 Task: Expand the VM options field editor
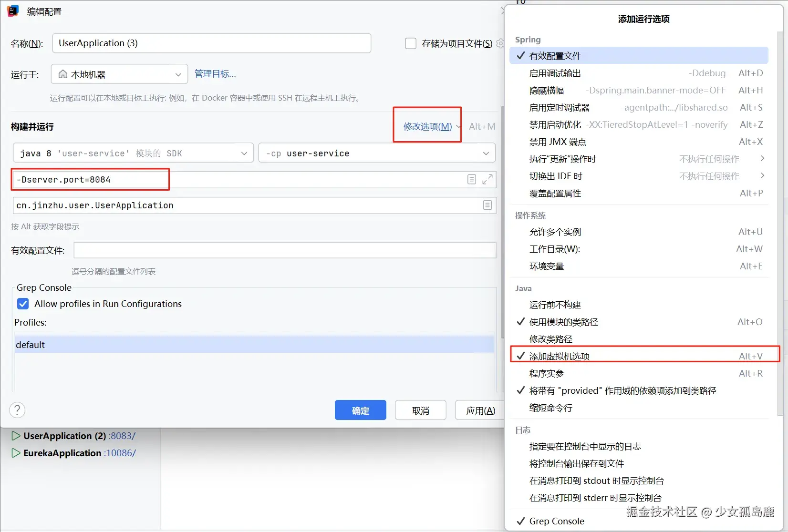[487, 179]
